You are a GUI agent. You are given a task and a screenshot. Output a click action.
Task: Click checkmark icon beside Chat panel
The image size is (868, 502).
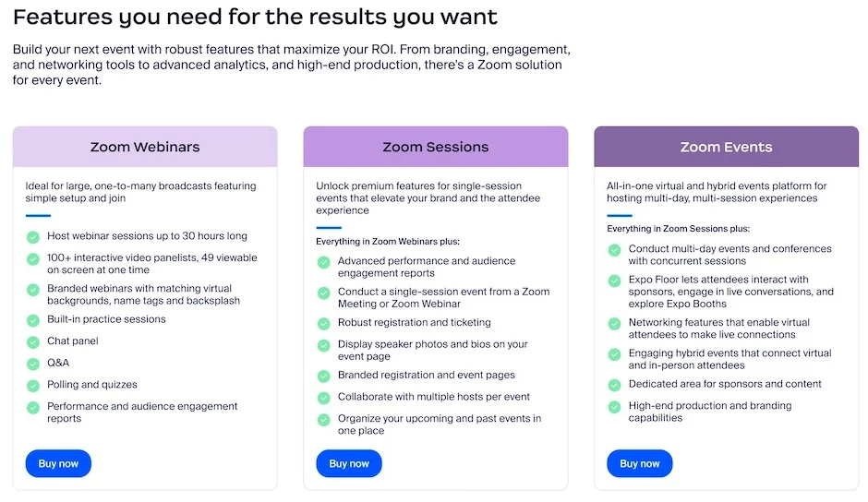33,342
